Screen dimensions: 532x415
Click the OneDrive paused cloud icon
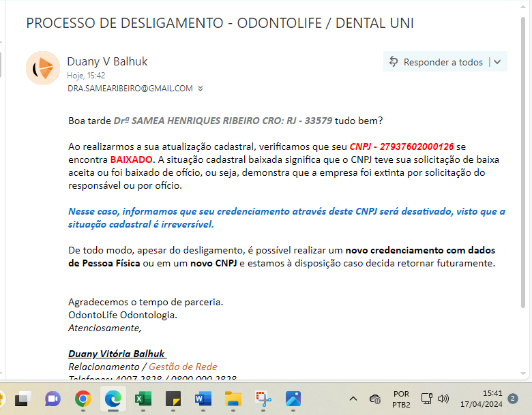pyautogui.click(x=375, y=399)
